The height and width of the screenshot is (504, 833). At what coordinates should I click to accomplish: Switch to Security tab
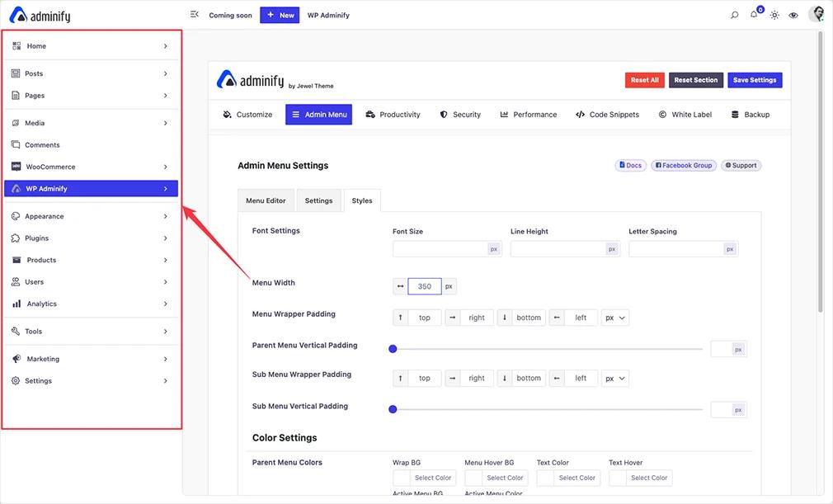click(x=460, y=114)
